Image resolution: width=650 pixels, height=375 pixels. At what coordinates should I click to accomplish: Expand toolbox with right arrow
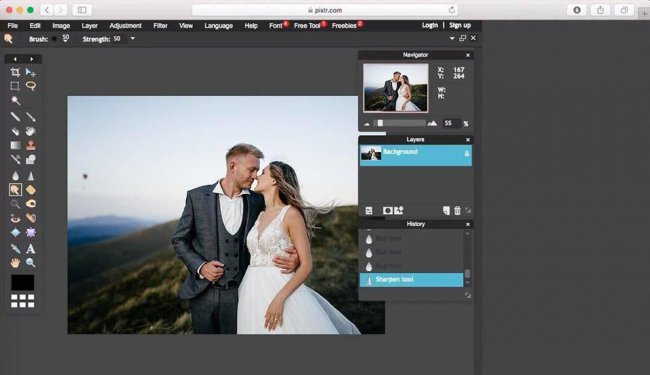32,59
